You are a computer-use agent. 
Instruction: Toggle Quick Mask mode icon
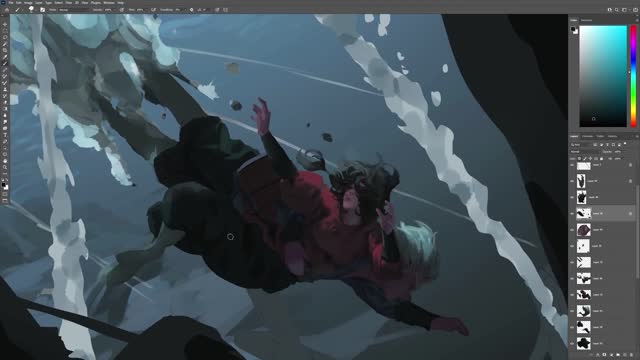(5, 194)
